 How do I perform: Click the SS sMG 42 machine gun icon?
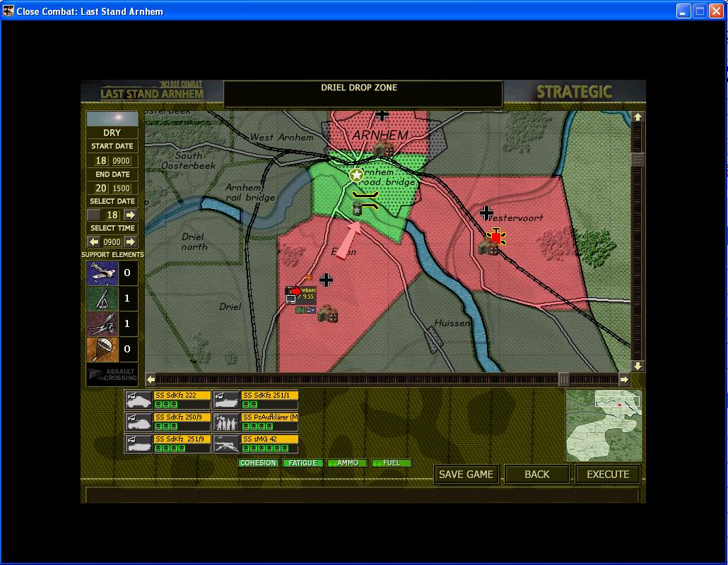click(226, 444)
